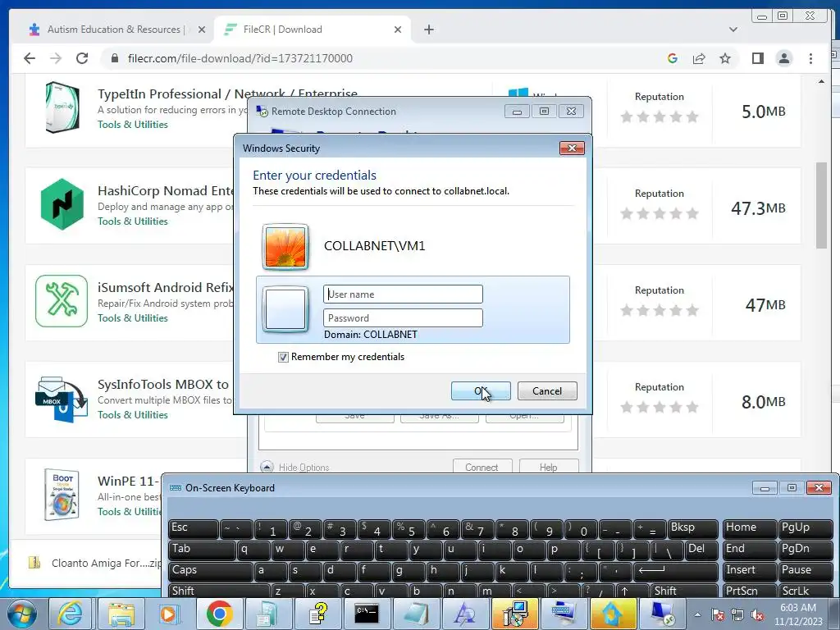Focus the Password field
840x630 pixels.
coord(403,317)
